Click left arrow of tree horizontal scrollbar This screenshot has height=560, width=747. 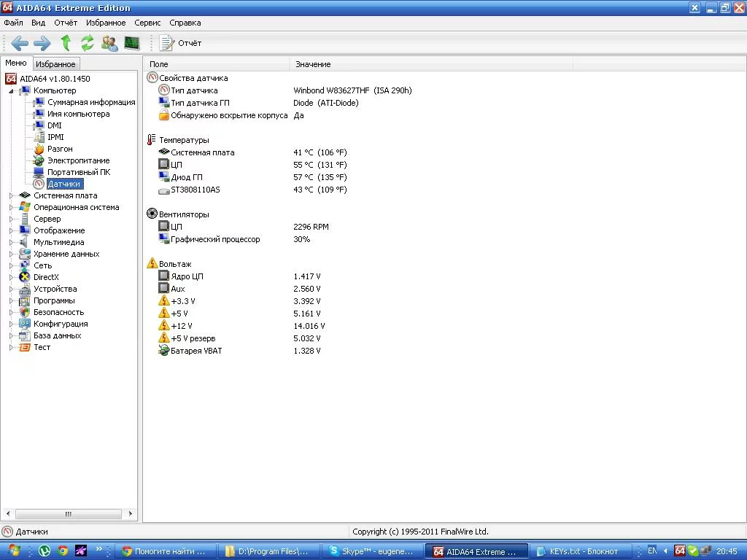pos(7,514)
